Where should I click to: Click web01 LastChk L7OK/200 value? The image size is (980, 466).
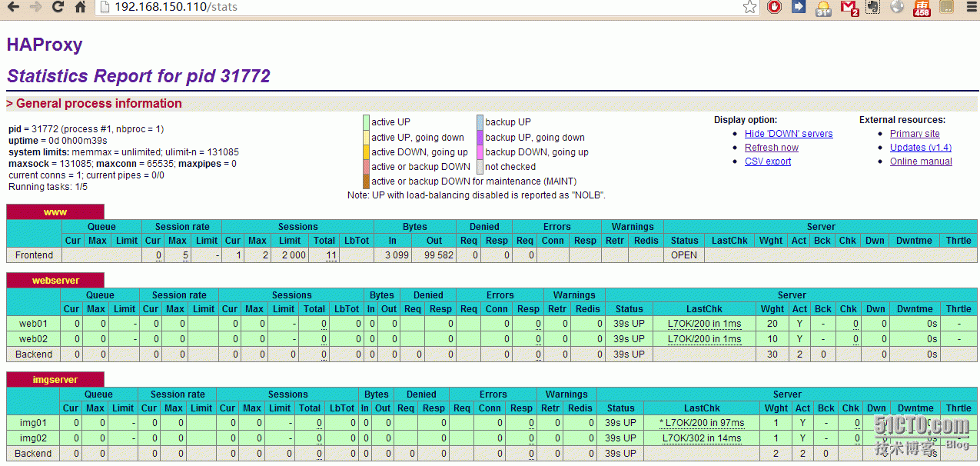click(704, 324)
